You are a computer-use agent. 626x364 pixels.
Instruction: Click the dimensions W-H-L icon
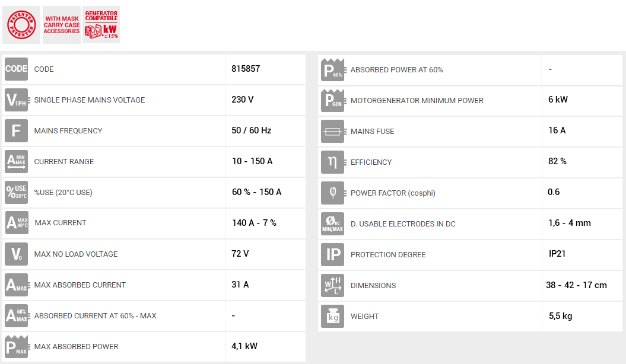pyautogui.click(x=332, y=285)
